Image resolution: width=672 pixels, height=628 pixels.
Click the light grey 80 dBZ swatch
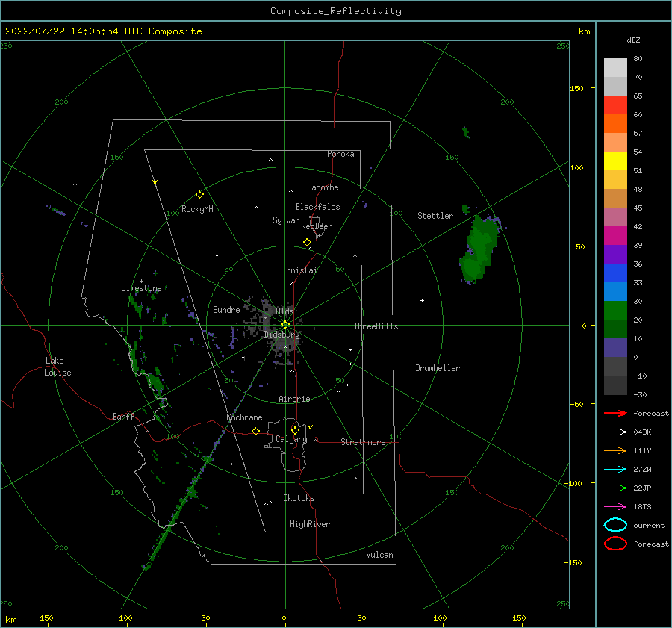tap(615, 68)
